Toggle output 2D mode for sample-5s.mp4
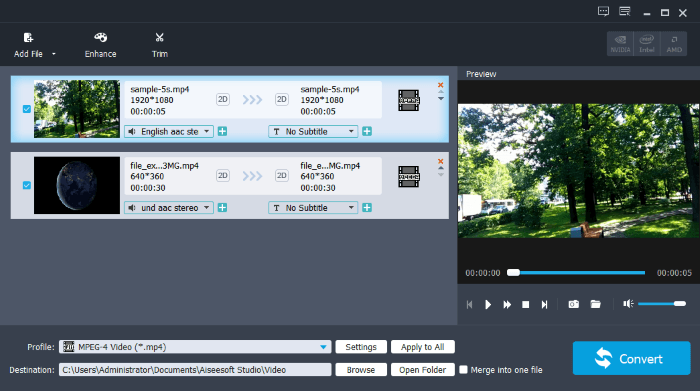The width and height of the screenshot is (700, 391). [x=282, y=99]
